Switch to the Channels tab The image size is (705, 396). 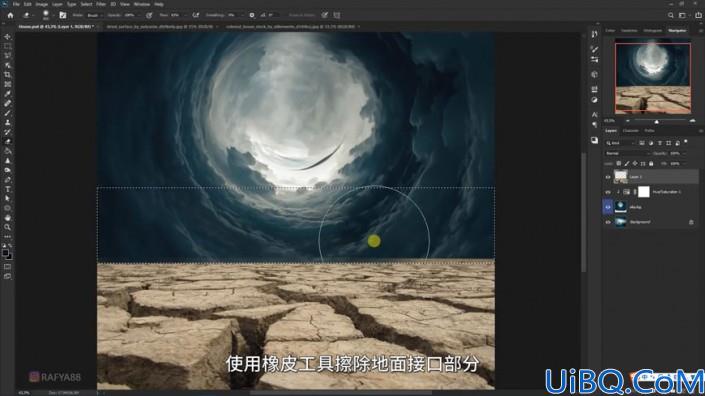(x=630, y=131)
